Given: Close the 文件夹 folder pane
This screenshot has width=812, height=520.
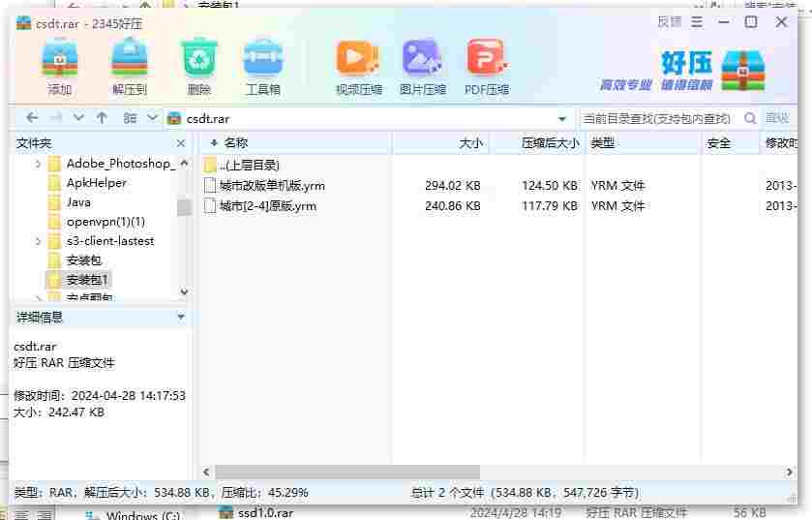Looking at the screenshot, I should 181,143.
